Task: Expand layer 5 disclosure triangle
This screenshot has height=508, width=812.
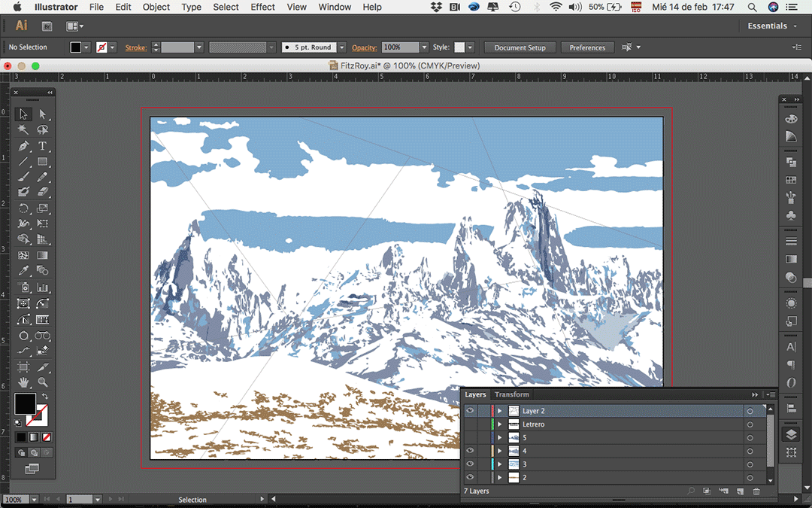Action: coord(500,437)
